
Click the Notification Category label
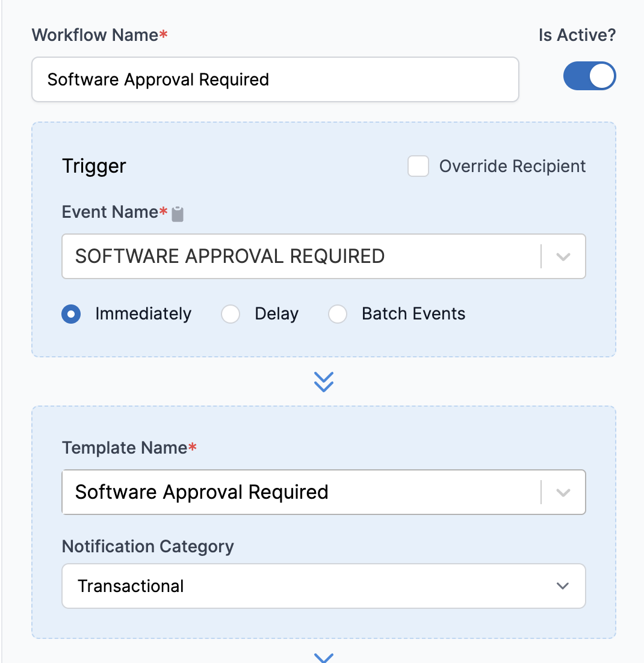tap(147, 546)
